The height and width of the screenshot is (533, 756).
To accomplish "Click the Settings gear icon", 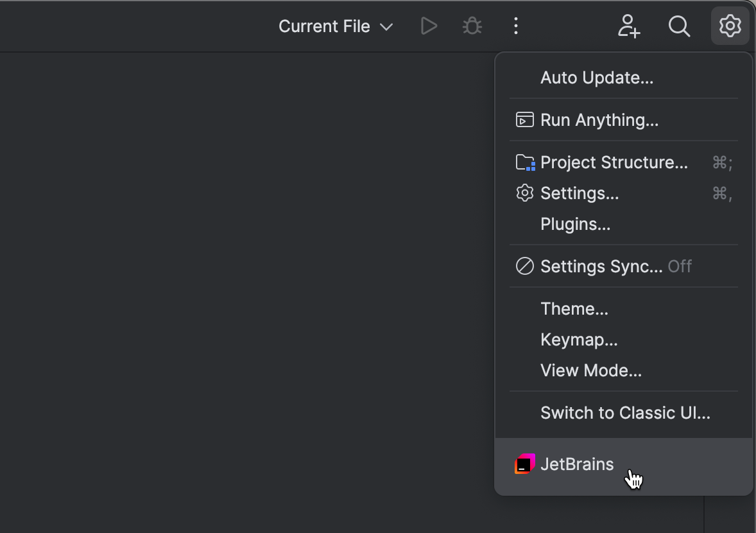I will click(x=730, y=26).
